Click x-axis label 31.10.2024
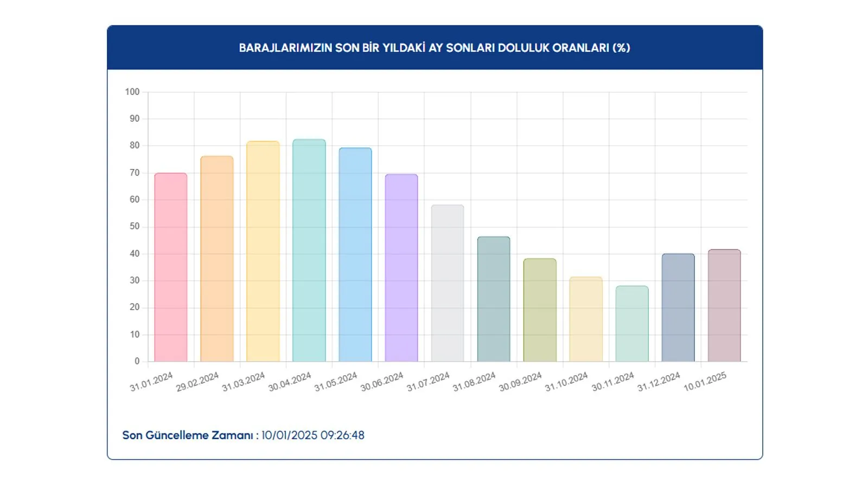 566,382
